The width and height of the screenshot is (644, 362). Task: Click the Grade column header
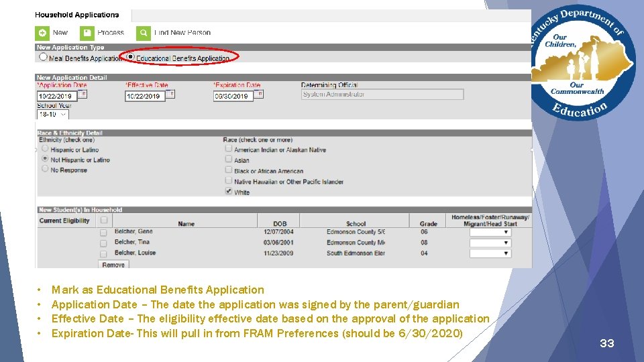point(429,224)
